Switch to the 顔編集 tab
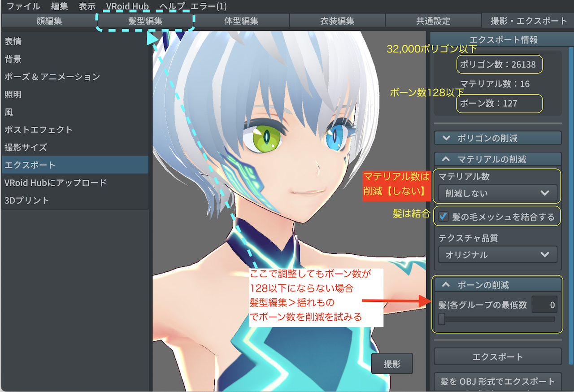Viewport: 574px width, 392px height. point(49,20)
